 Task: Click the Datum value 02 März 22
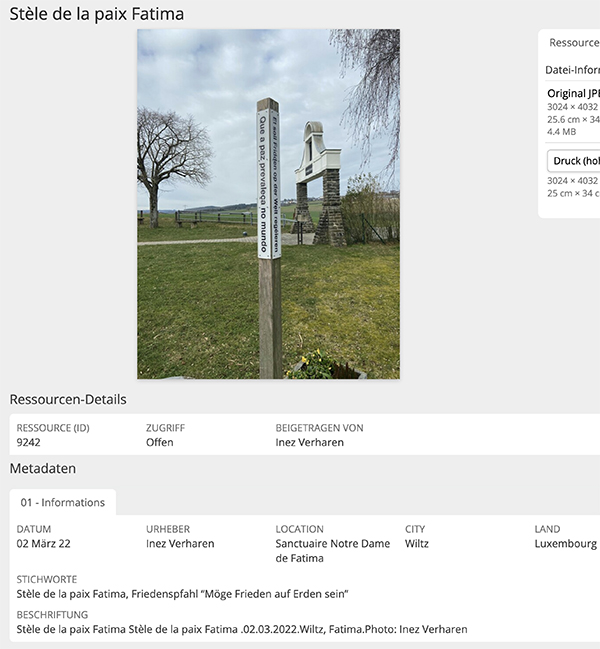click(43, 543)
